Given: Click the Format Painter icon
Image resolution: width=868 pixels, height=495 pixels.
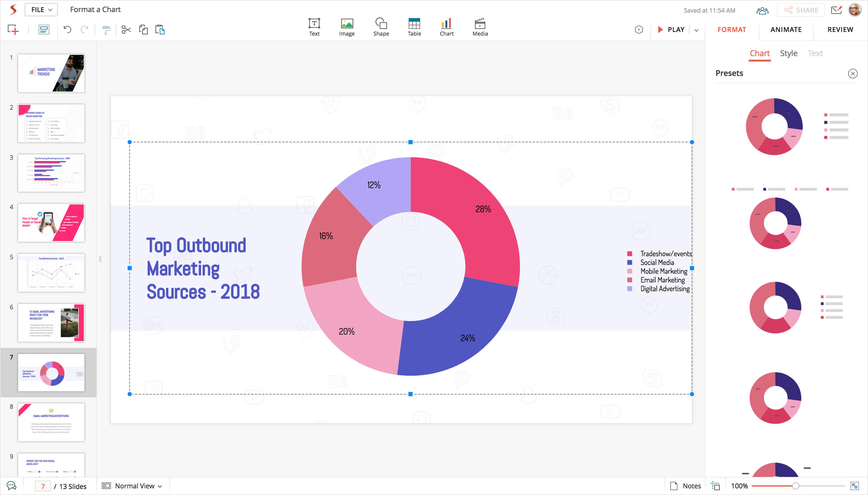Looking at the screenshot, I should (x=106, y=30).
